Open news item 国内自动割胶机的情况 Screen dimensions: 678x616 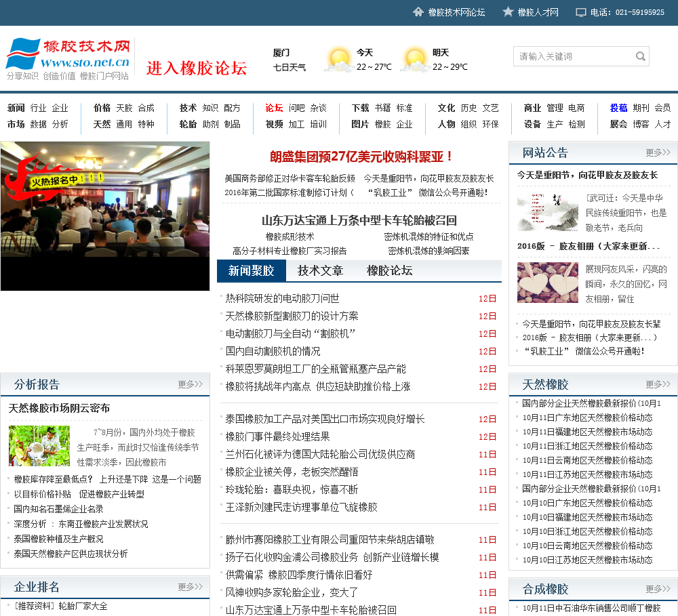pos(273,352)
